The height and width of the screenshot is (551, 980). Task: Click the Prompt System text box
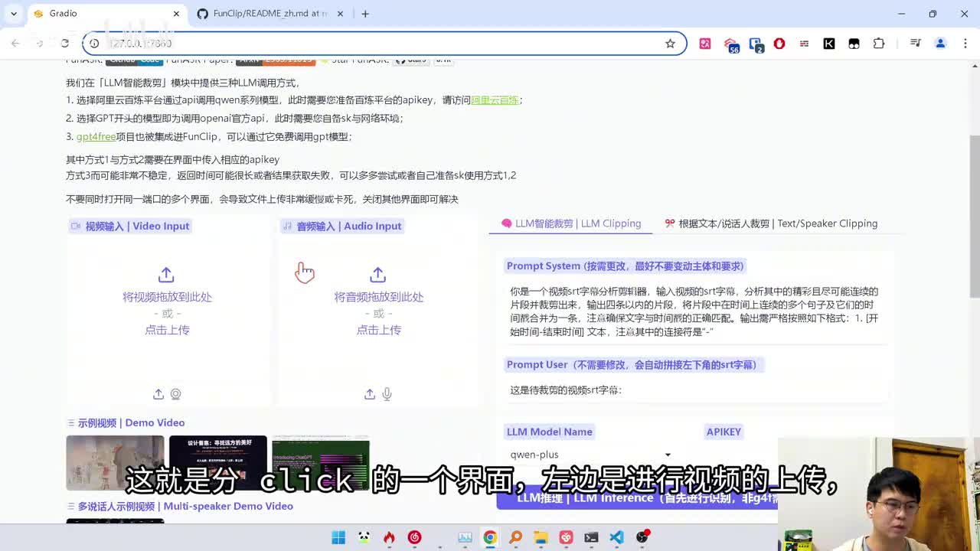click(694, 311)
